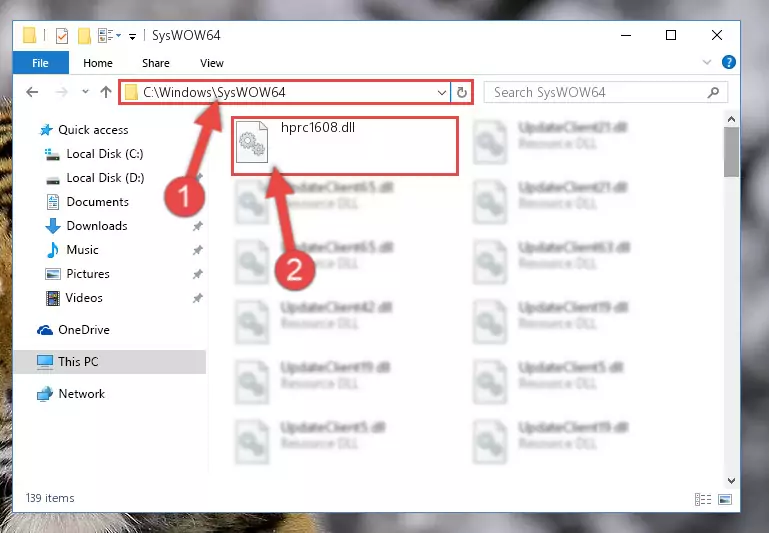Click the OneDrive cloud icon
Viewport: 769px width, 533px height.
click(x=45, y=330)
